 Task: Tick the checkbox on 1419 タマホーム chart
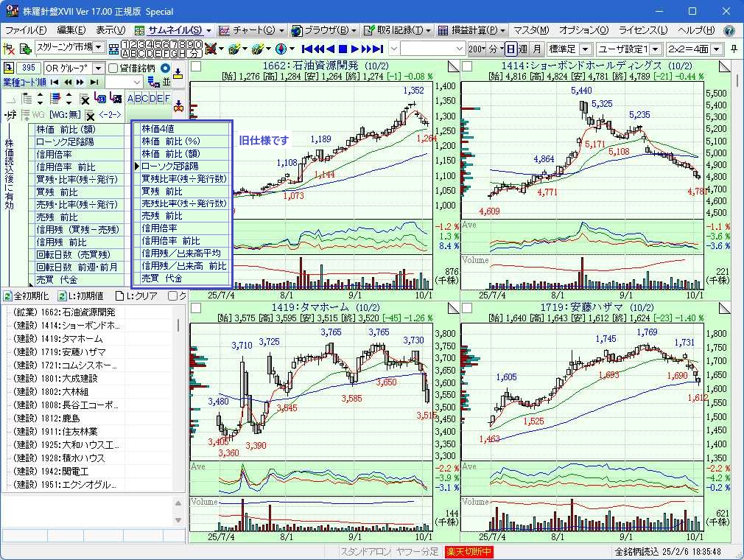[196, 307]
